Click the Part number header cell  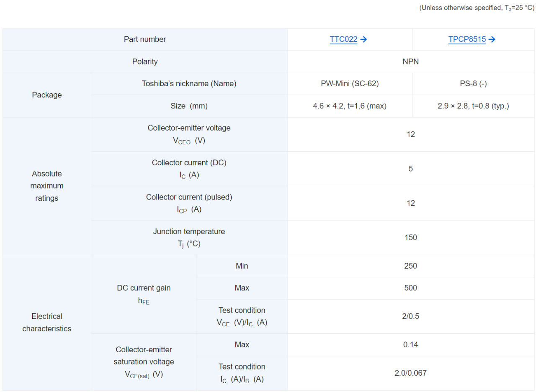[145, 39]
